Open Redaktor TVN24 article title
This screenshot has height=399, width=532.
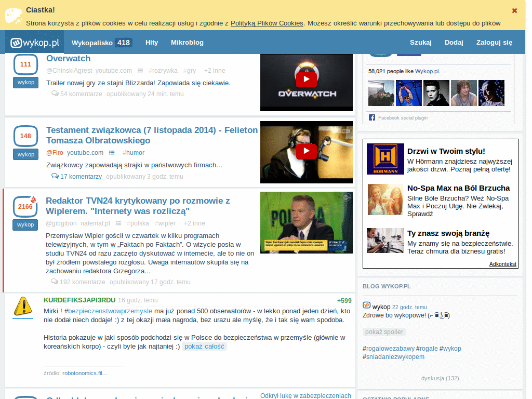tap(138, 206)
